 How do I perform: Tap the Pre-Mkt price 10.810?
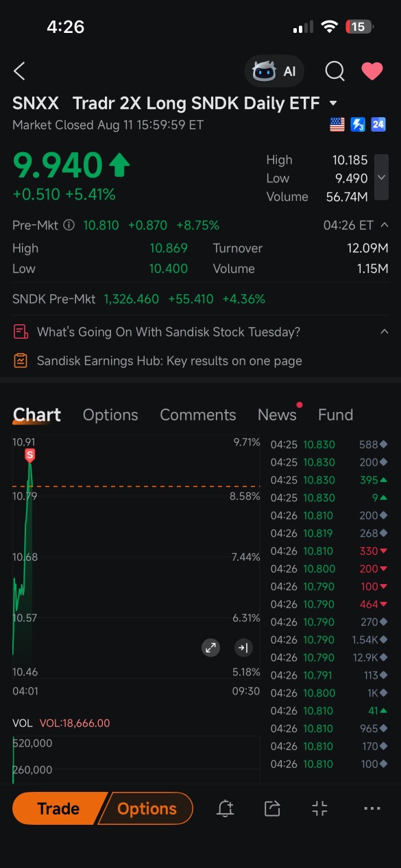(x=101, y=225)
